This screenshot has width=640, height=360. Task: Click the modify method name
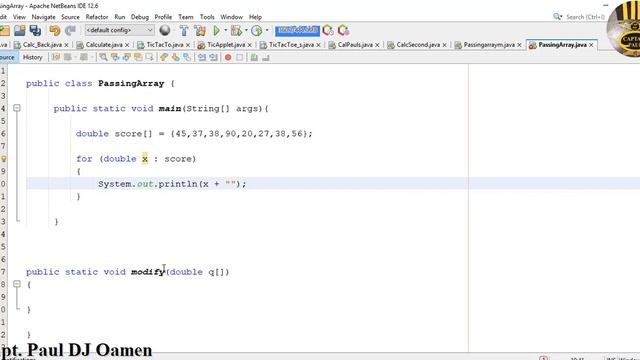147,272
